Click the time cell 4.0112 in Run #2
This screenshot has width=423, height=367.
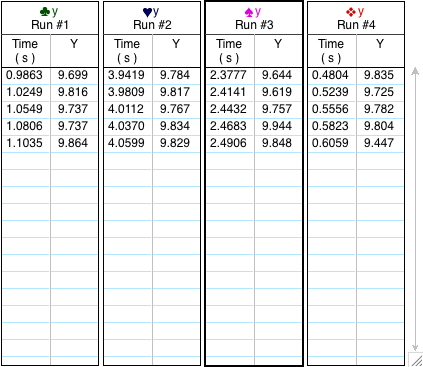(x=128, y=109)
